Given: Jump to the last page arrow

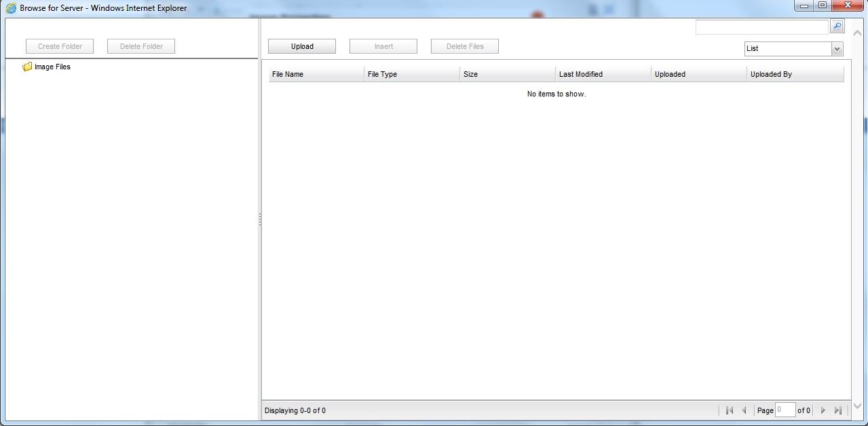Looking at the screenshot, I should point(838,410).
